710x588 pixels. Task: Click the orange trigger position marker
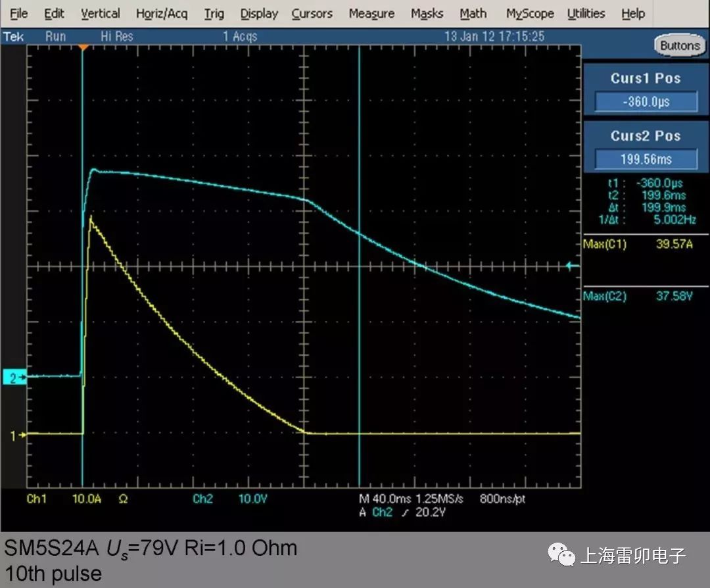click(82, 46)
